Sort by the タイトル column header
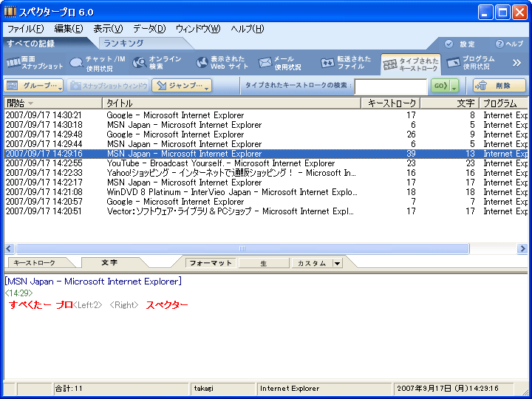 coord(231,103)
